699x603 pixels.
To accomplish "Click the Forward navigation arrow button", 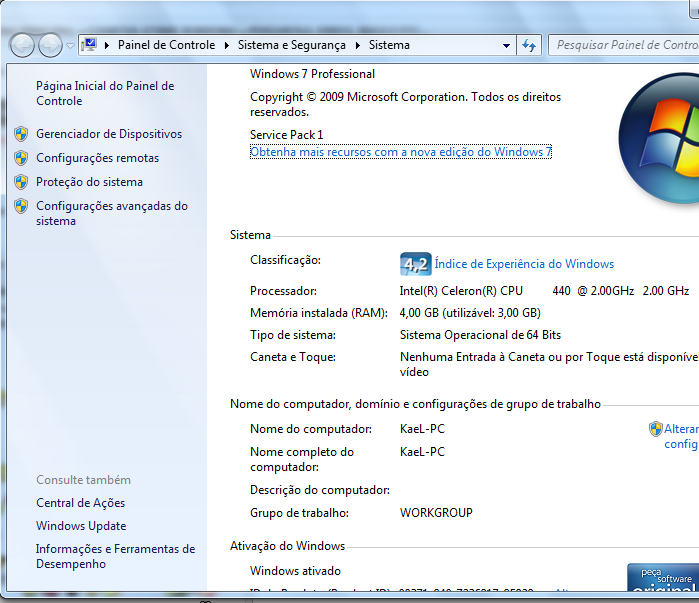I will (49, 45).
